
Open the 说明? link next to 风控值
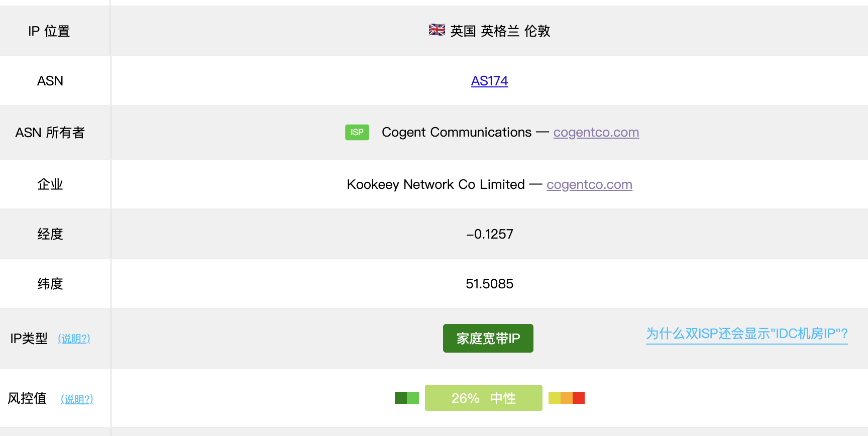click(x=77, y=399)
